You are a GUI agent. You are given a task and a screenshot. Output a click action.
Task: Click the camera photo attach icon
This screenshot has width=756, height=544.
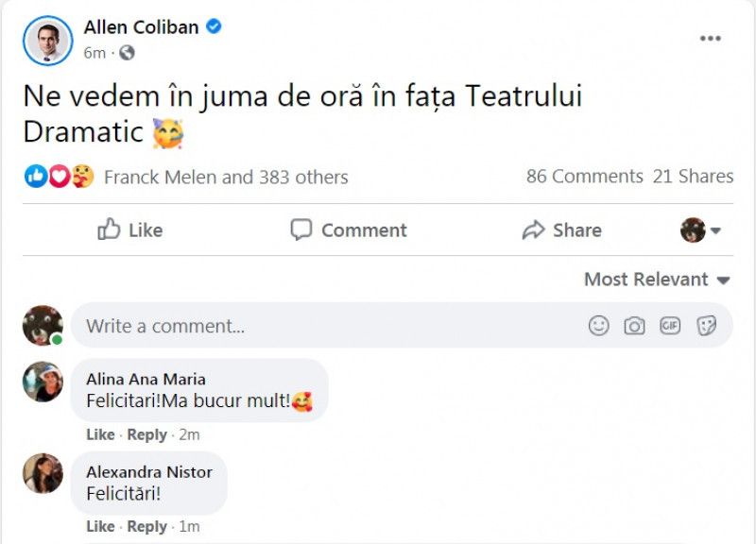coord(634,326)
